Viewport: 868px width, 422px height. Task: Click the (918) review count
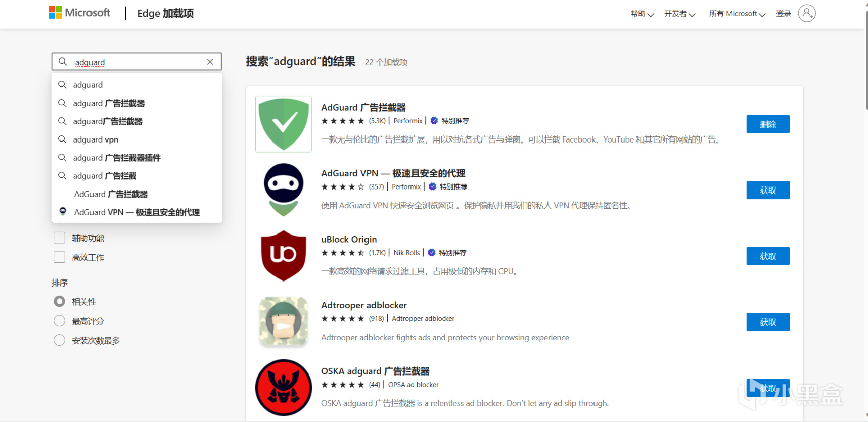pyautogui.click(x=376, y=319)
